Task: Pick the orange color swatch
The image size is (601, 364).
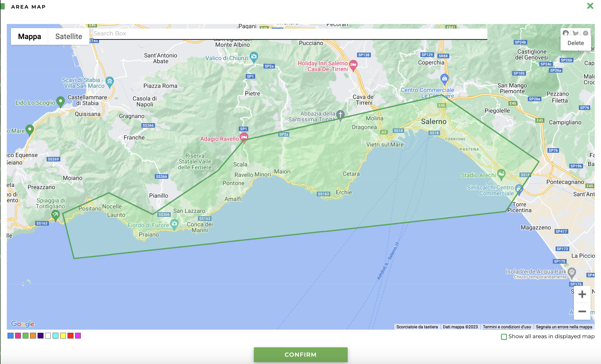Action: (x=33, y=336)
